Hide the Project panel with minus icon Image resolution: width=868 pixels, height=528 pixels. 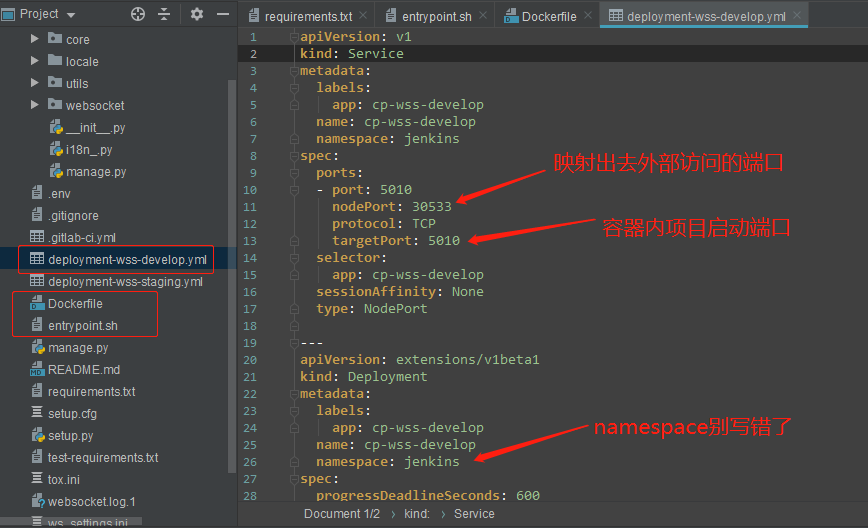tap(223, 14)
